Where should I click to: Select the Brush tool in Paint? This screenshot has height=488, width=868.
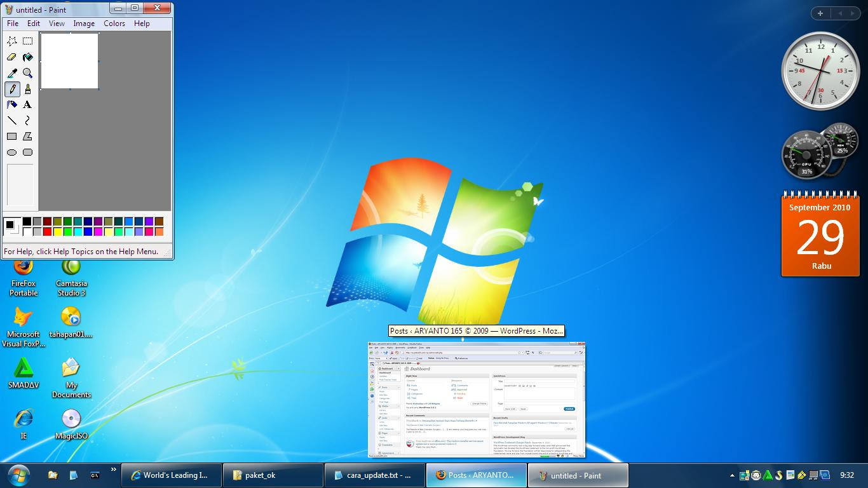point(27,88)
